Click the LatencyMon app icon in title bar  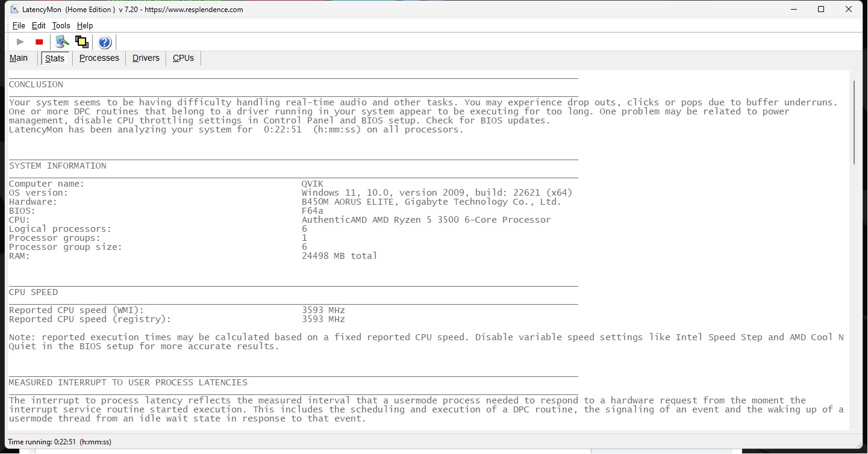click(14, 9)
